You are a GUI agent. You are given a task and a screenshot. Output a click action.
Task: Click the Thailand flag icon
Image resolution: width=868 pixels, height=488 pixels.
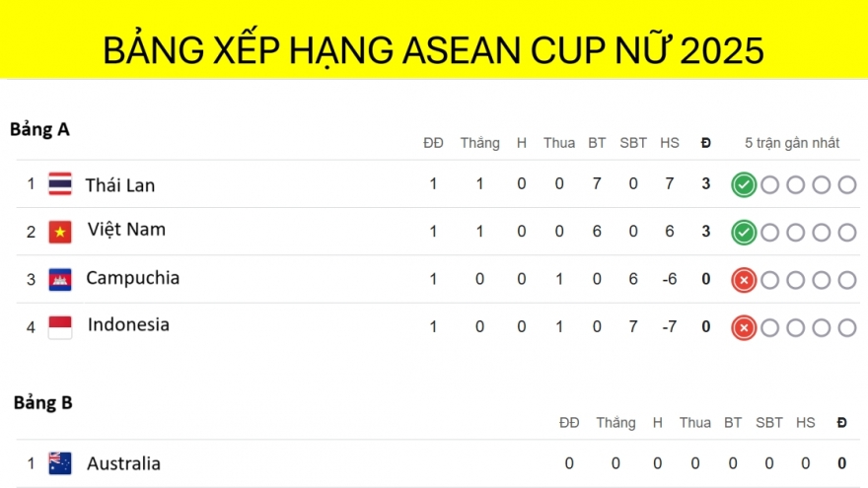(60, 184)
